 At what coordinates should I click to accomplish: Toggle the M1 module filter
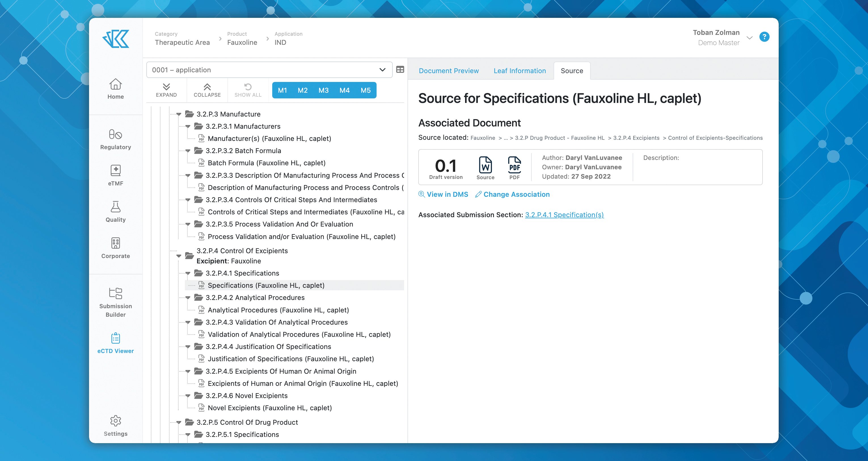pos(282,90)
